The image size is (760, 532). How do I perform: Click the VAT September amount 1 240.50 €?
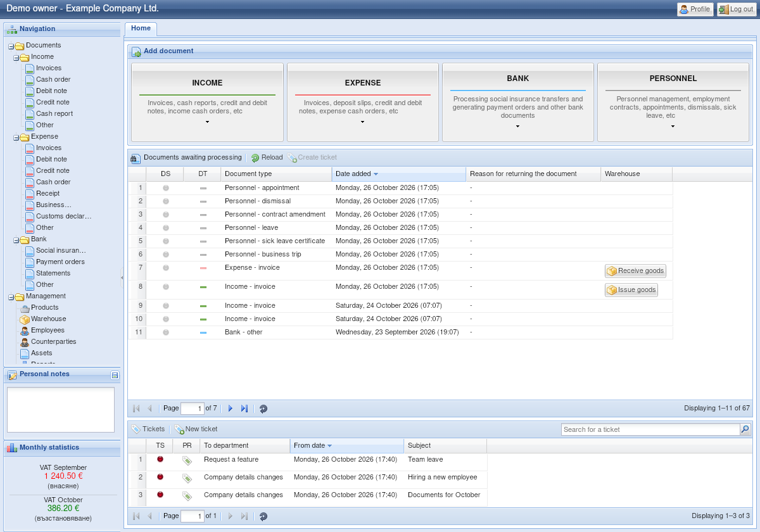tap(63, 476)
